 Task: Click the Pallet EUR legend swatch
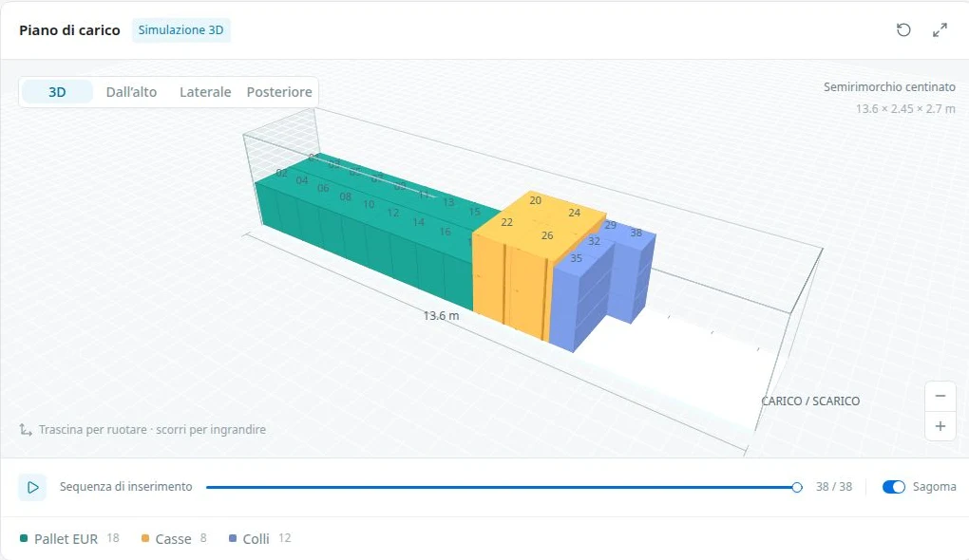point(24,538)
